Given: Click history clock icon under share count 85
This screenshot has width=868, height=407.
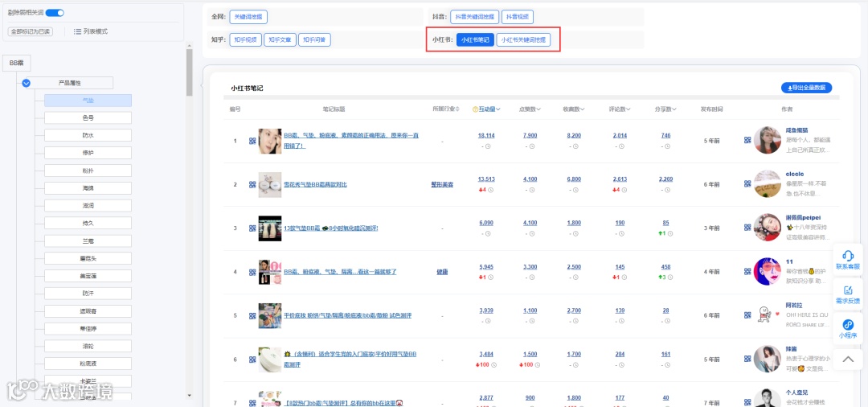Looking at the screenshot, I should [x=670, y=234].
